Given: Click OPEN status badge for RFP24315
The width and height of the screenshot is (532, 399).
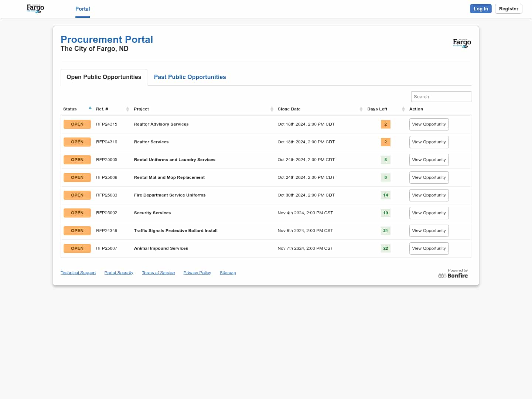Looking at the screenshot, I should [77, 125].
